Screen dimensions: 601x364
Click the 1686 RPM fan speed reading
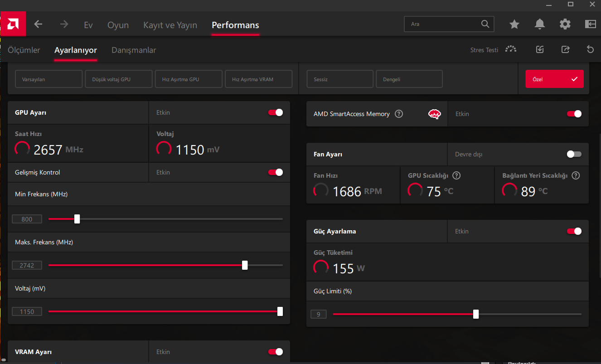(357, 191)
